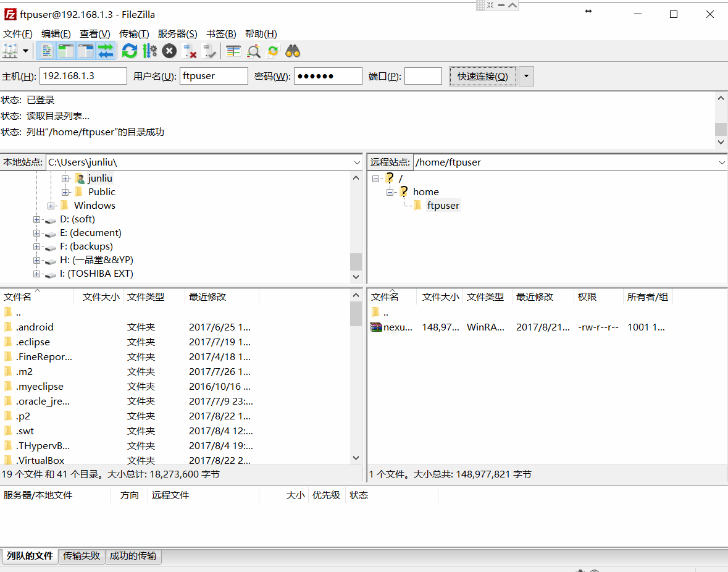Screen dimensions: 728x572
Task: Click the username input field
Action: 214,76
